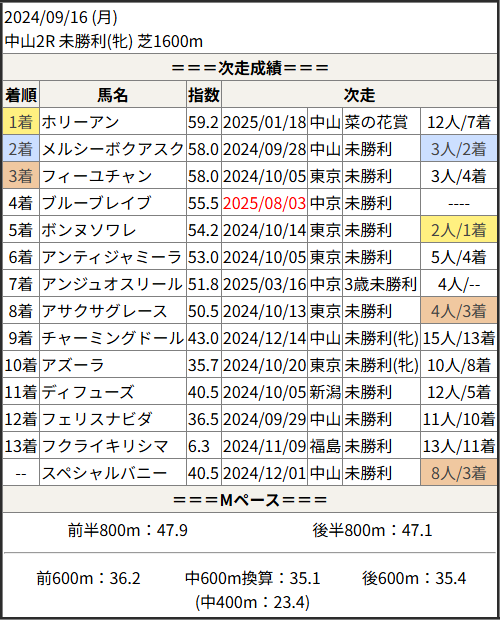Click the yellow 1着 rank cell

[21, 121]
